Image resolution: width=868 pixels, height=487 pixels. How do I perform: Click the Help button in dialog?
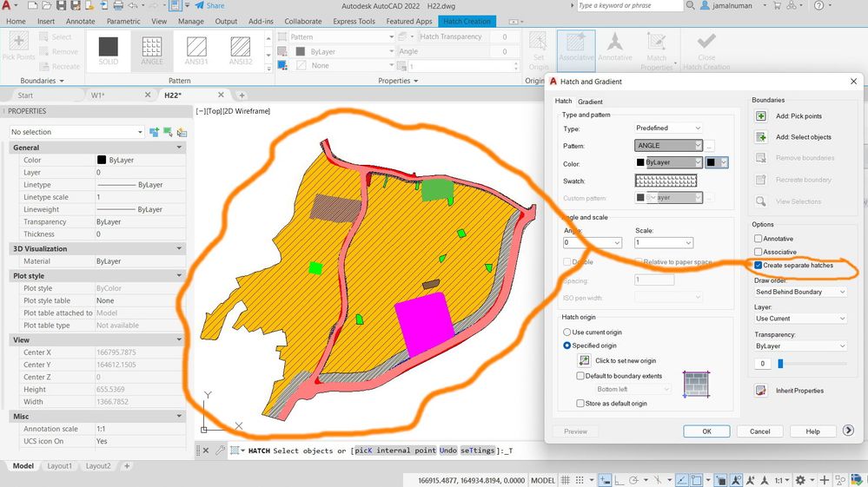pyautogui.click(x=812, y=431)
